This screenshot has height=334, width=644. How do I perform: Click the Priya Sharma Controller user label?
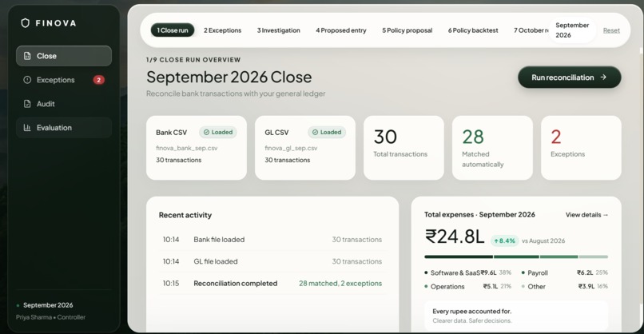50,317
